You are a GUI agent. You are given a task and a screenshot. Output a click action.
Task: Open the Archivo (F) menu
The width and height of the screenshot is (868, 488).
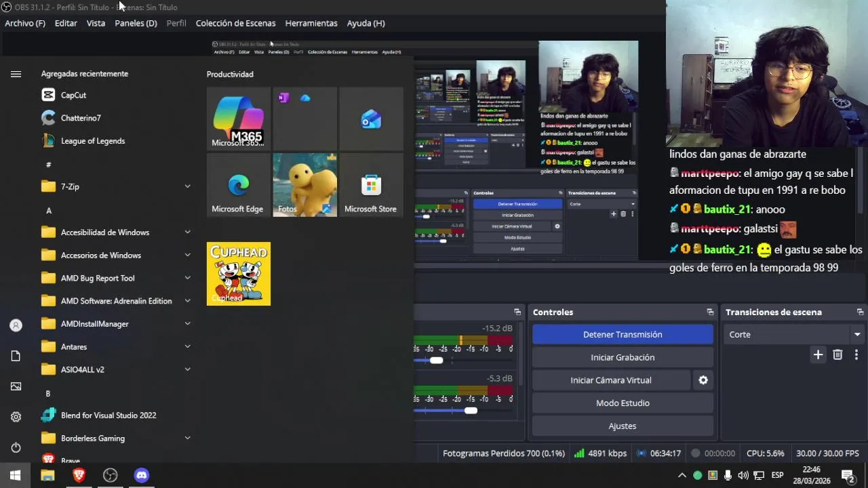[x=25, y=23]
